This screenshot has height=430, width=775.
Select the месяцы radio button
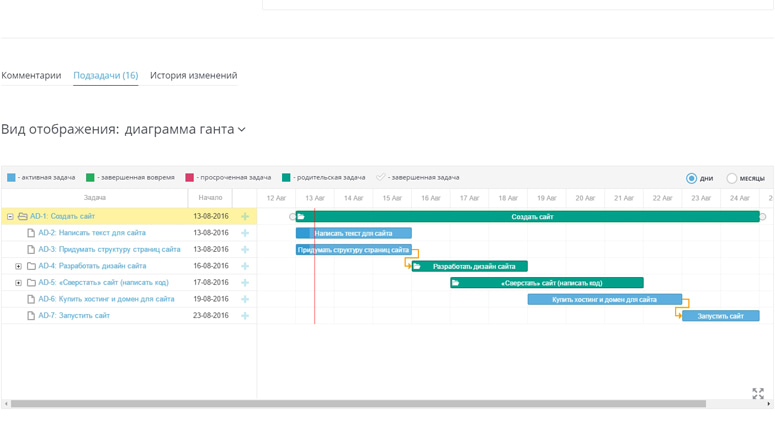coord(732,178)
